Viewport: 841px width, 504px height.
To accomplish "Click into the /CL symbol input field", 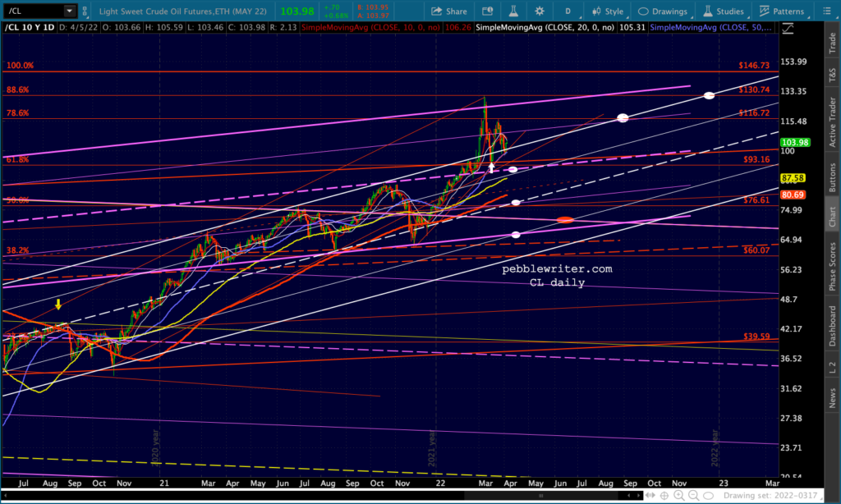I will tap(33, 11).
